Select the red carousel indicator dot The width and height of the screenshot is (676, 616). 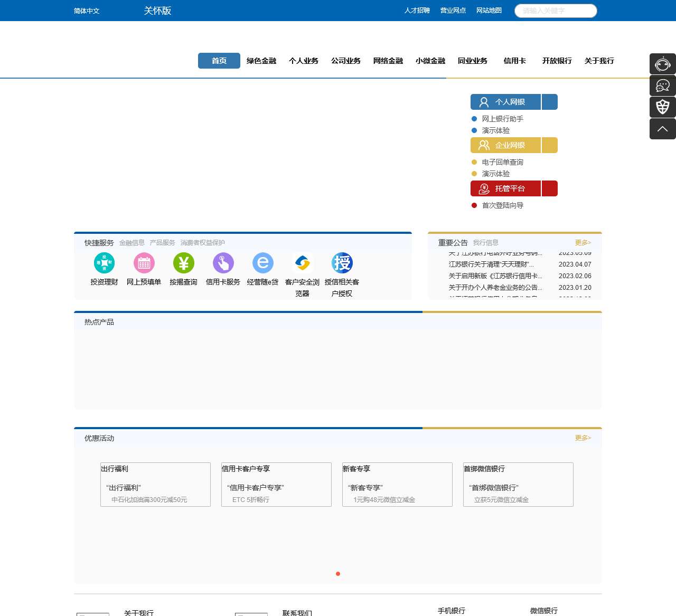(x=338, y=574)
